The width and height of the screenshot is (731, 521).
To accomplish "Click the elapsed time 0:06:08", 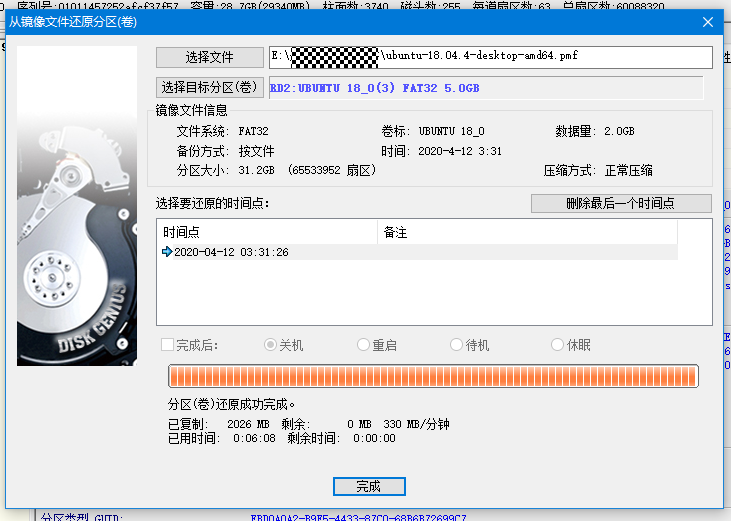I will [x=254, y=438].
